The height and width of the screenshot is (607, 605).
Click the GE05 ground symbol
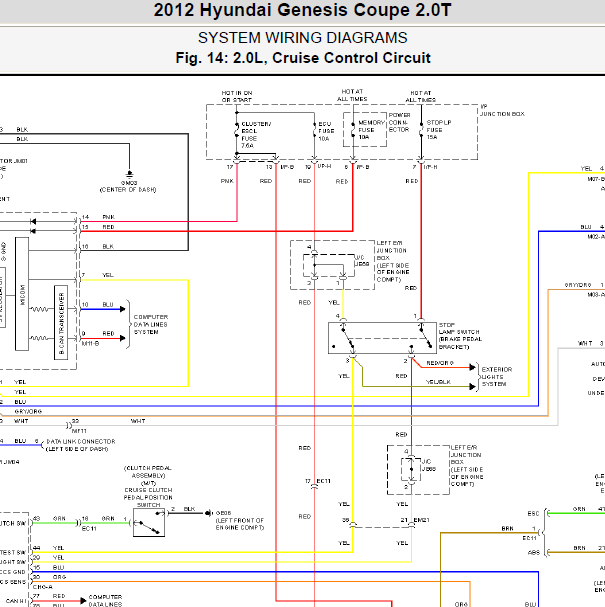point(209,513)
